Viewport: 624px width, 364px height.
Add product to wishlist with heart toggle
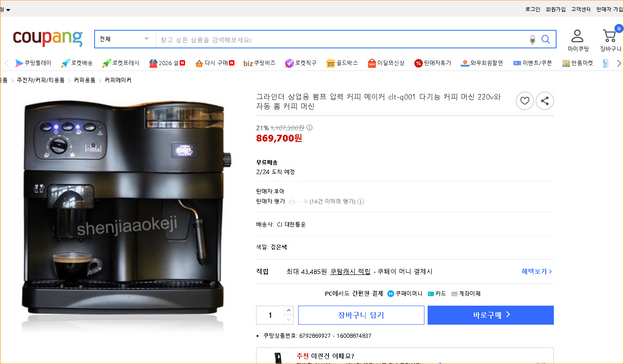pyautogui.click(x=524, y=101)
